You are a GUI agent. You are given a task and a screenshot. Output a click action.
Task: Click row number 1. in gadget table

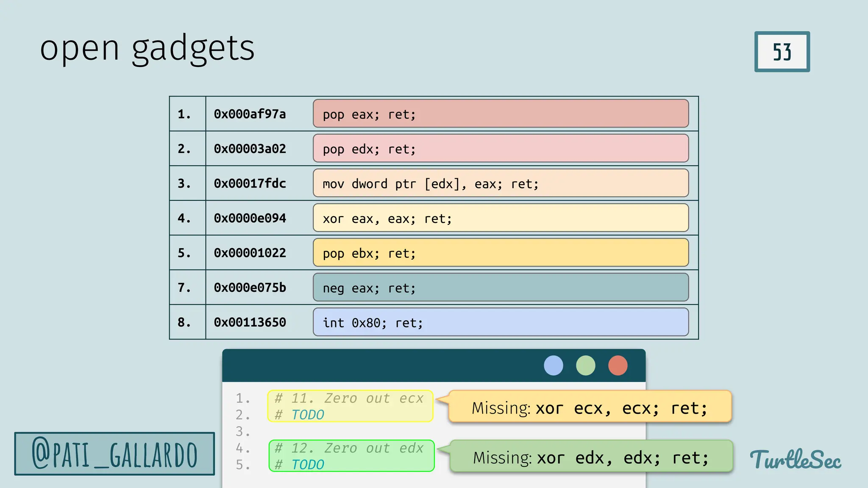point(184,114)
